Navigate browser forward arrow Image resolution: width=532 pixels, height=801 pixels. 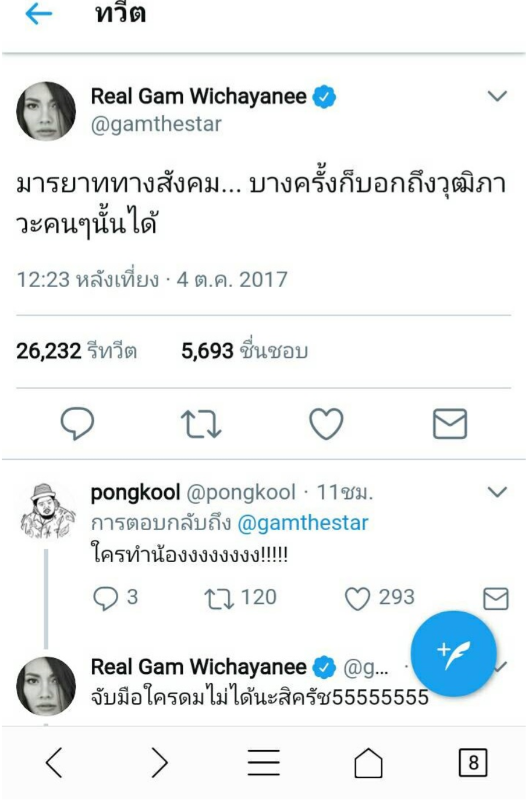coord(159,763)
